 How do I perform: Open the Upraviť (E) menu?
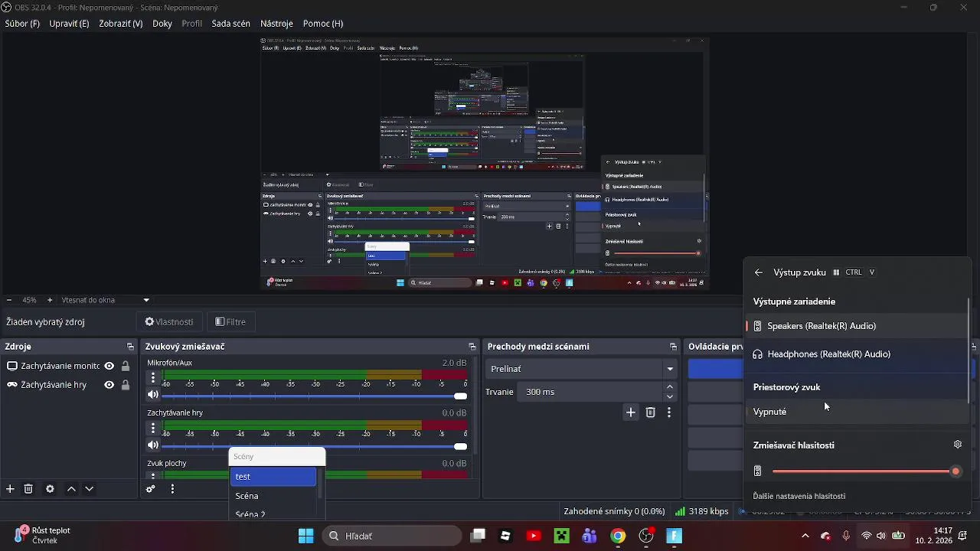69,24
